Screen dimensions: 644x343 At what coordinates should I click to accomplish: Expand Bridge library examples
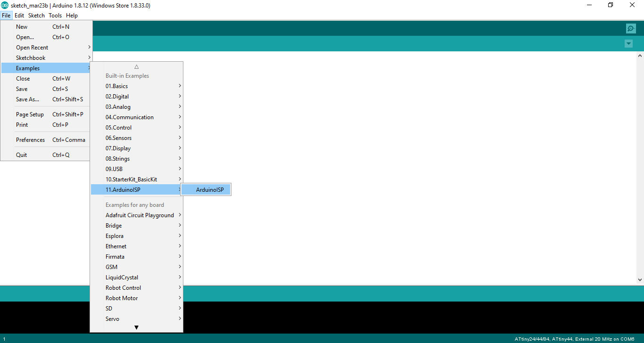(137, 226)
